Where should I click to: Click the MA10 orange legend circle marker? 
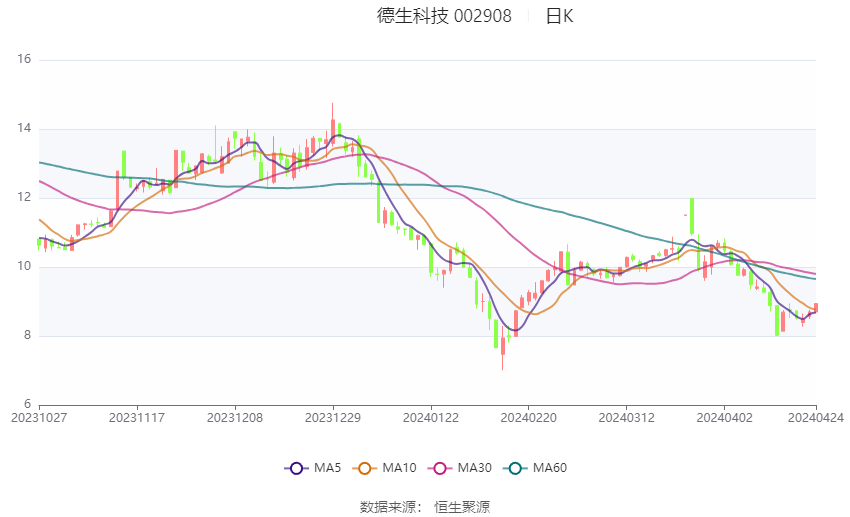tap(365, 468)
